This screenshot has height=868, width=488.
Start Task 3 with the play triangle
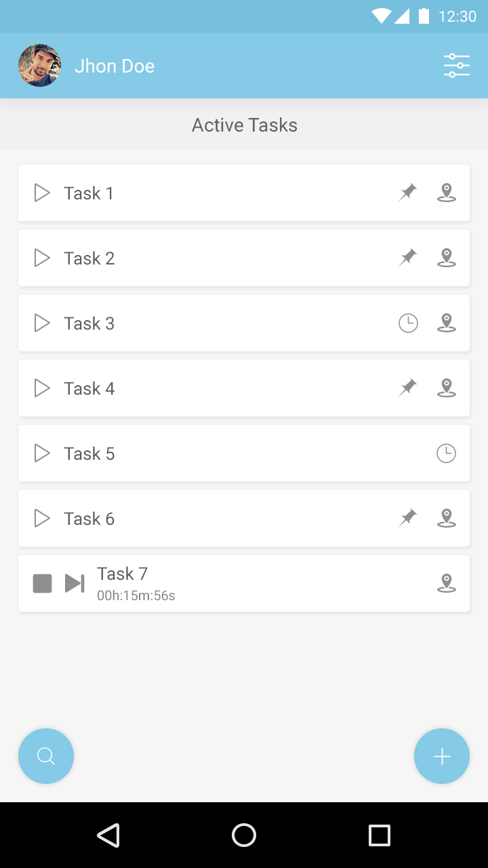42,323
